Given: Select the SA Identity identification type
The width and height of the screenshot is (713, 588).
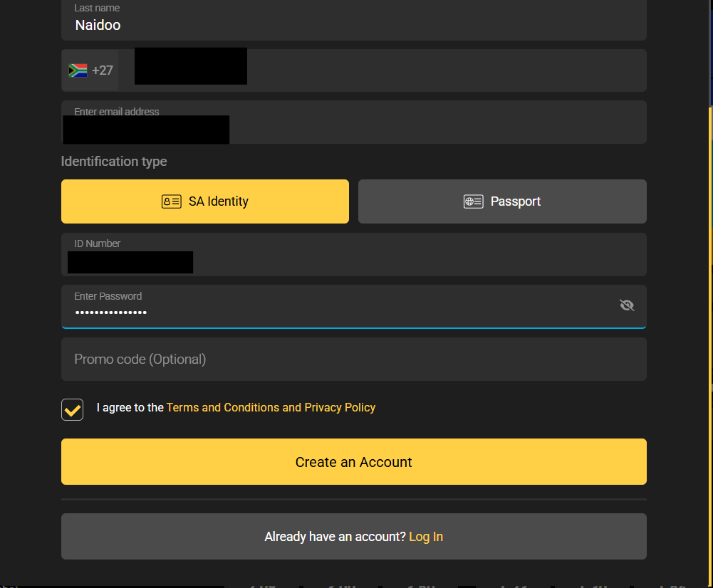Looking at the screenshot, I should pyautogui.click(x=204, y=201).
